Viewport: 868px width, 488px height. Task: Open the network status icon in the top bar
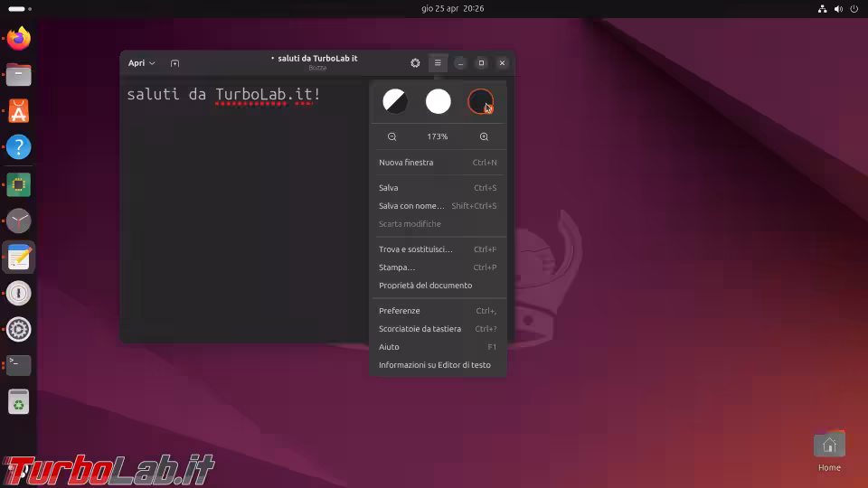point(823,9)
